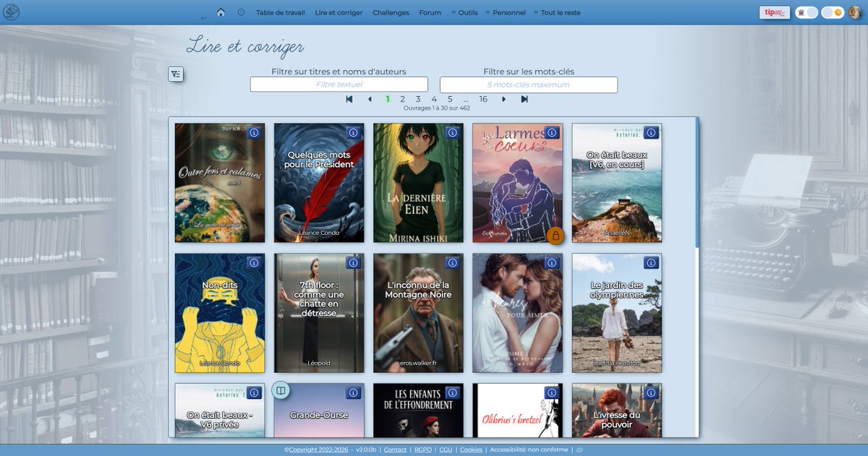This screenshot has height=456, width=868.
Task: Click the site logo in the header
Action: pyautogui.click(x=12, y=12)
